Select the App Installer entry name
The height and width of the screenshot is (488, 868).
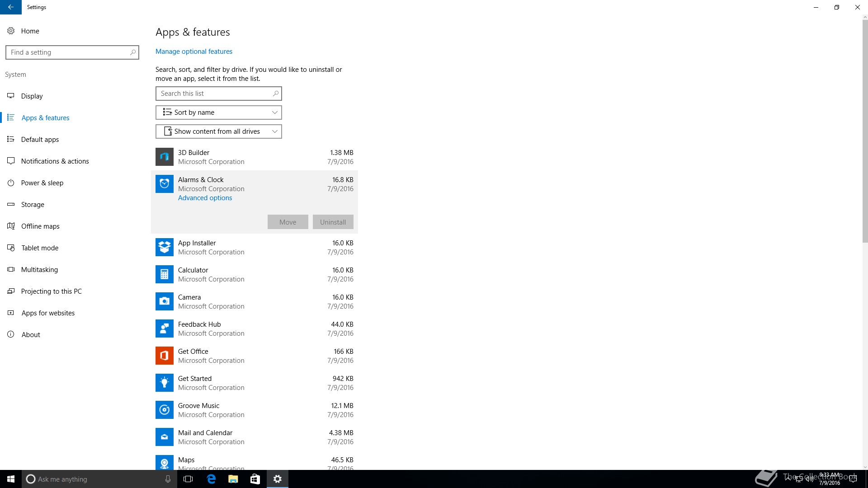click(x=197, y=243)
